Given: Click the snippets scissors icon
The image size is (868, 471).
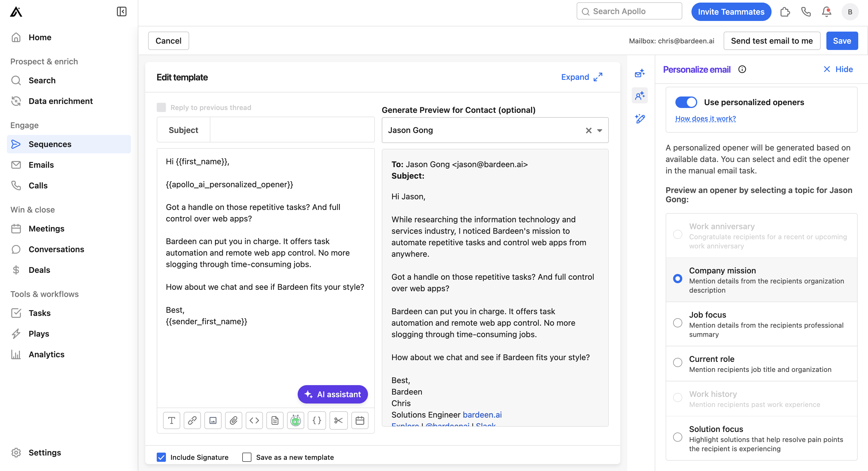Looking at the screenshot, I should coord(338,420).
